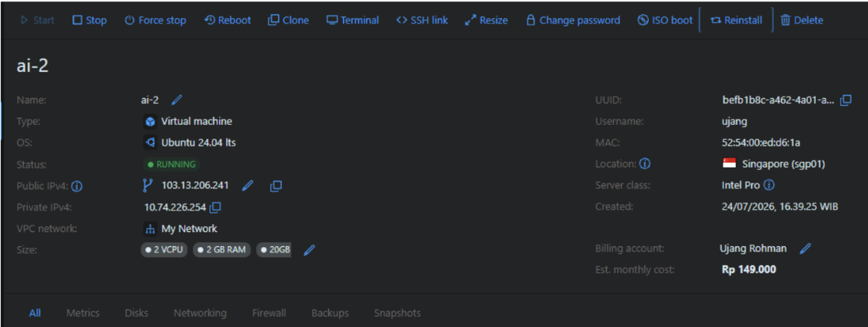The width and height of the screenshot is (868, 327).
Task: Open My Network VPC link
Action: [x=181, y=228]
